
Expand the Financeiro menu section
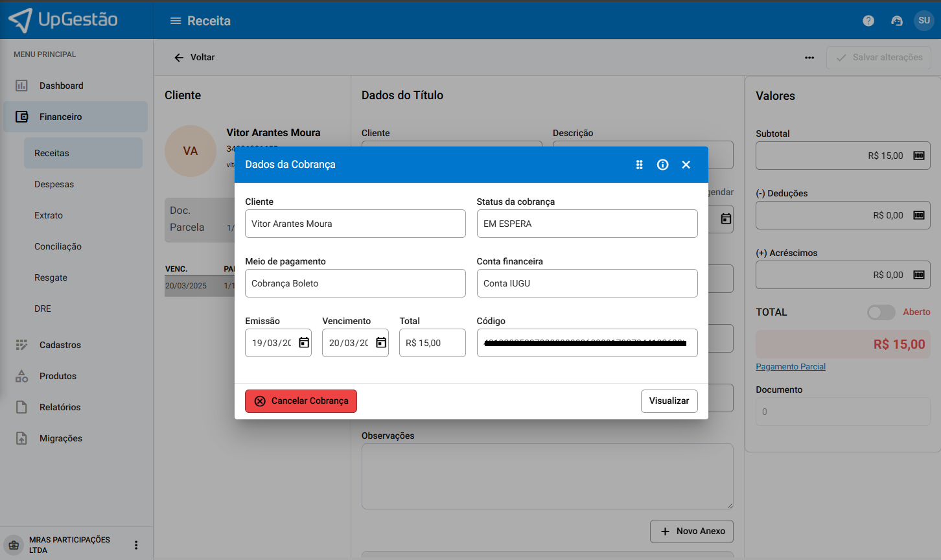point(60,117)
